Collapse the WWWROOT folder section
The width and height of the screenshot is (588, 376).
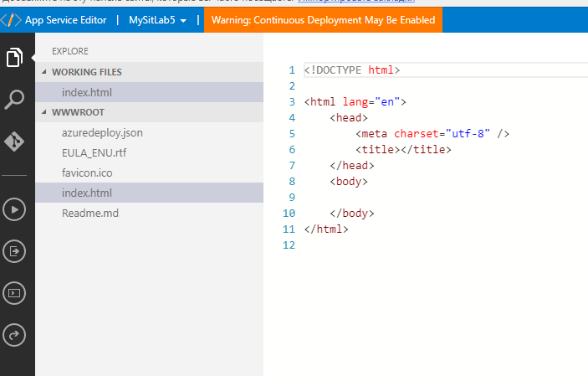[149, 112]
